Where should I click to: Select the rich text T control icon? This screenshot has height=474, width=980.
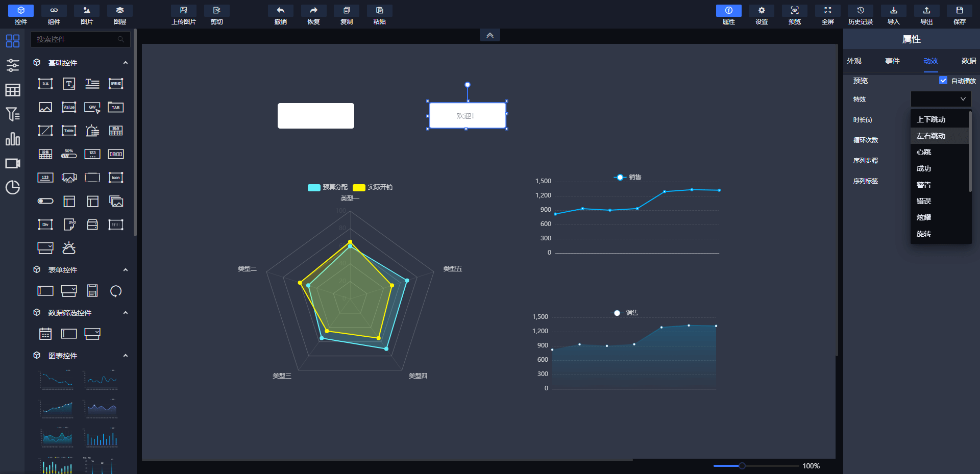(69, 84)
